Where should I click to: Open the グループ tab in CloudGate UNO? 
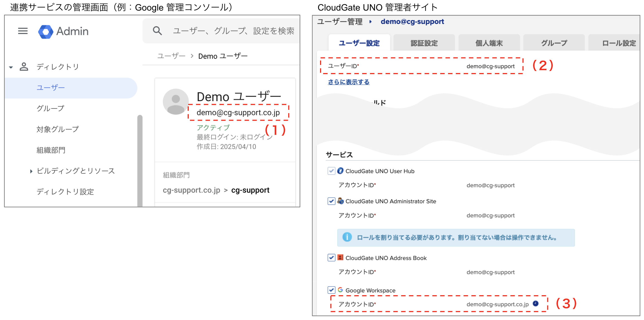554,43
